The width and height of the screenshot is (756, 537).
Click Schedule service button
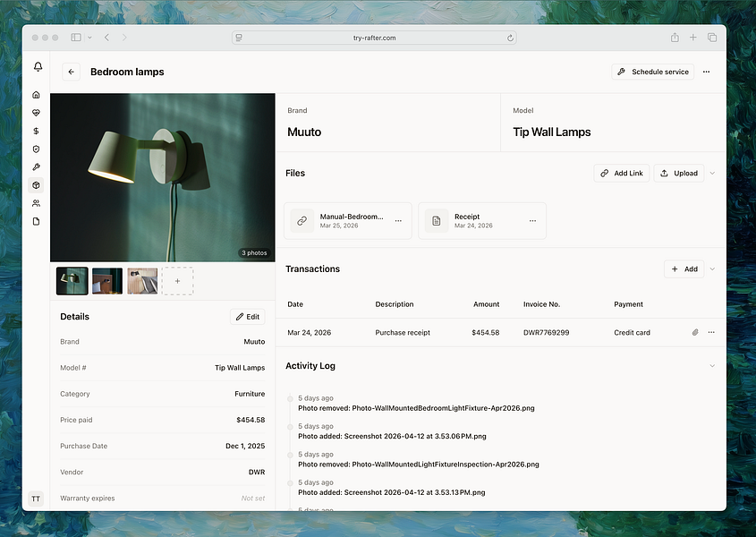click(653, 72)
